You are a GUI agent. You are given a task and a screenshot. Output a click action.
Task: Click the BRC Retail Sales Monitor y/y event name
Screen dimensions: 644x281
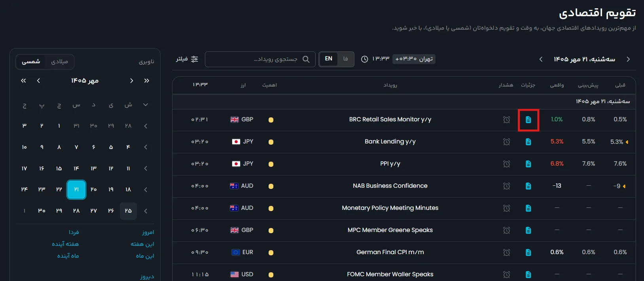[x=390, y=119]
